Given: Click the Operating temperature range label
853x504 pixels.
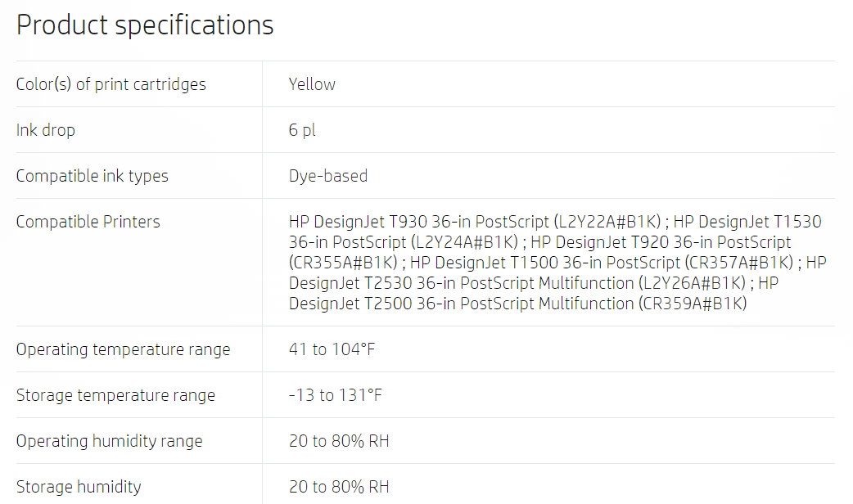Looking at the screenshot, I should (124, 349).
